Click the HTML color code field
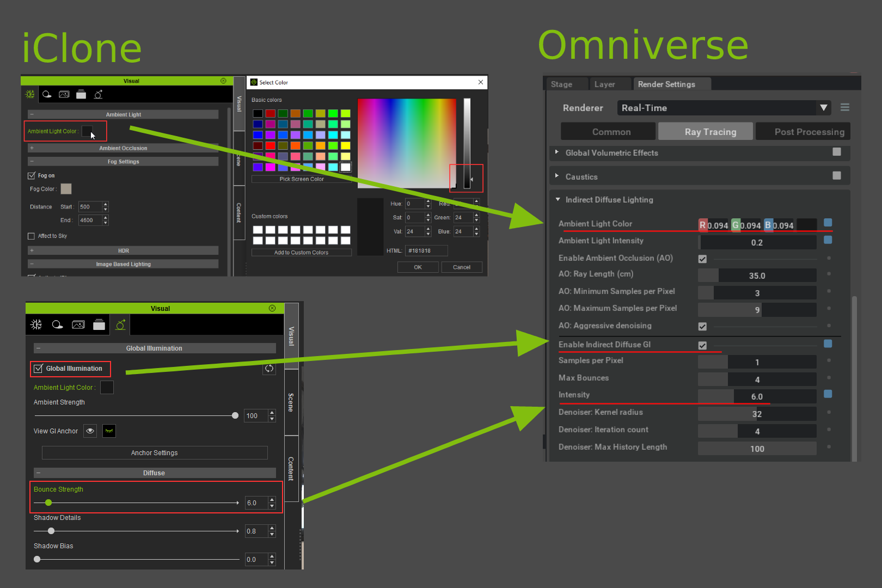The width and height of the screenshot is (882, 588). point(427,250)
